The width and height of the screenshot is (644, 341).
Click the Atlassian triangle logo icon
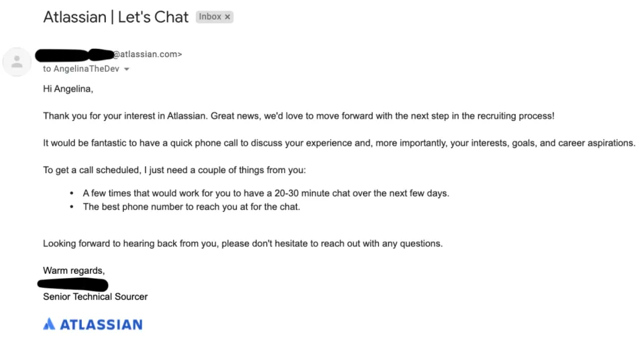pyautogui.click(x=49, y=324)
